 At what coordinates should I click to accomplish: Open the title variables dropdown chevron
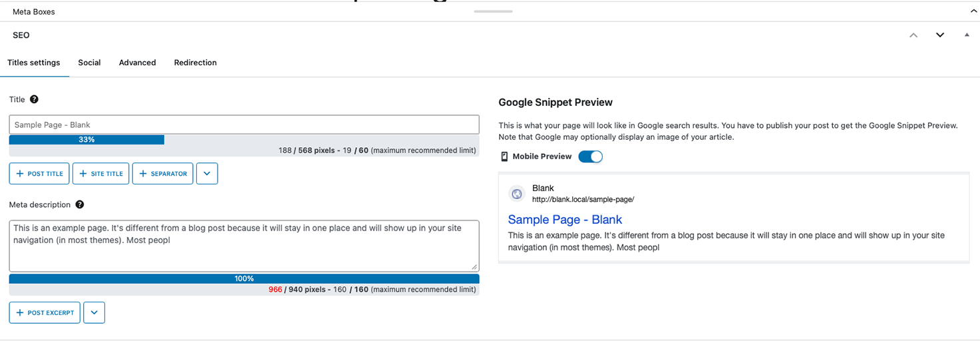tap(207, 173)
